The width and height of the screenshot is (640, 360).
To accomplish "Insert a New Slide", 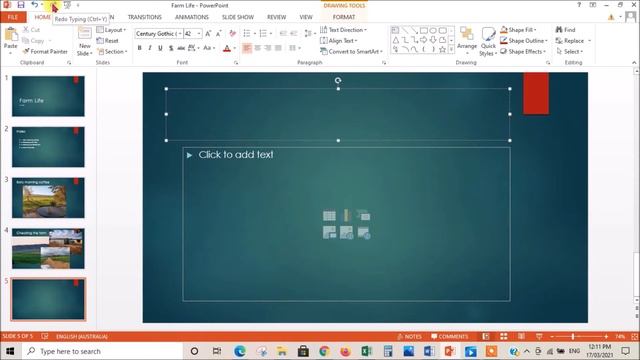I will (x=84, y=41).
